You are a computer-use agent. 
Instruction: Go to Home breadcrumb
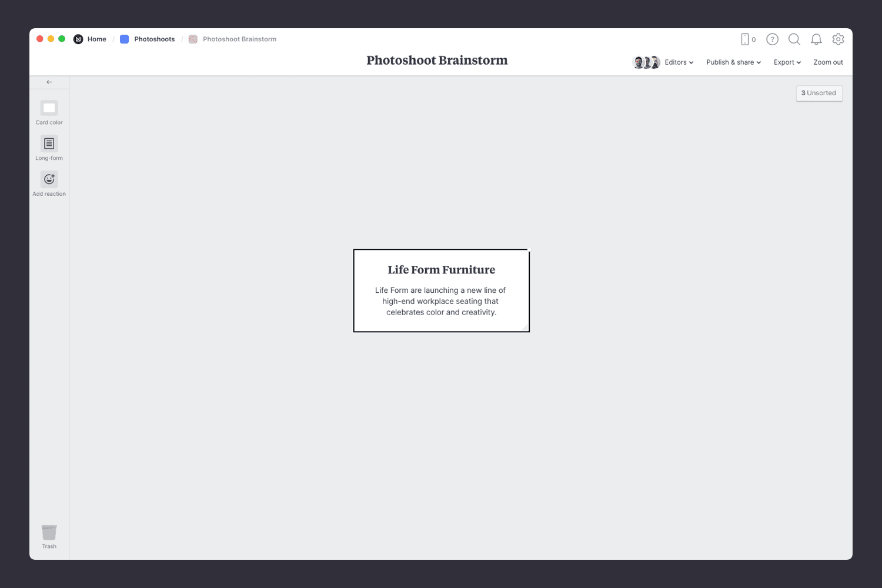tap(96, 39)
